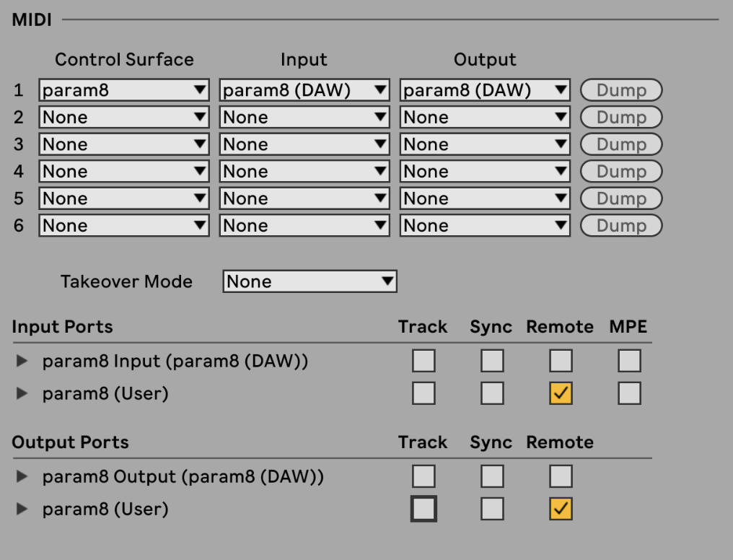Enable Sync for param8 (User) input port
This screenshot has height=560, width=733.
pos(492,393)
